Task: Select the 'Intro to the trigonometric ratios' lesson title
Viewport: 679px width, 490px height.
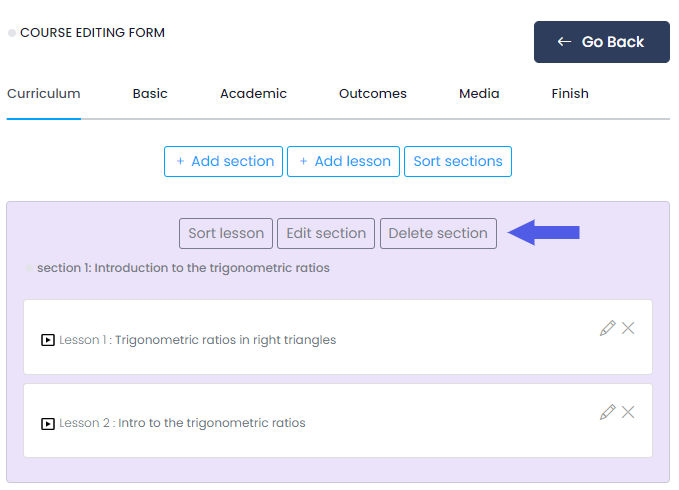Action: click(x=211, y=423)
